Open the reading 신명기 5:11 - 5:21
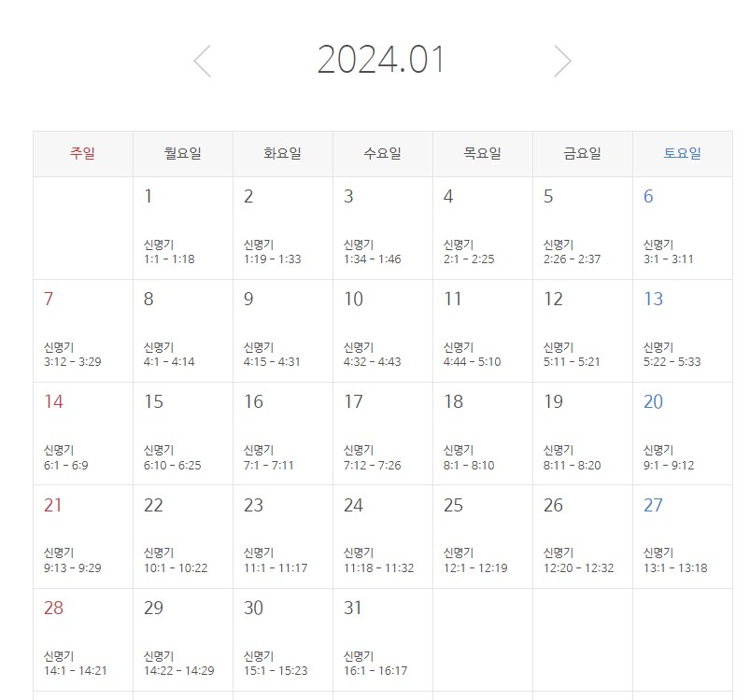 pos(572,355)
